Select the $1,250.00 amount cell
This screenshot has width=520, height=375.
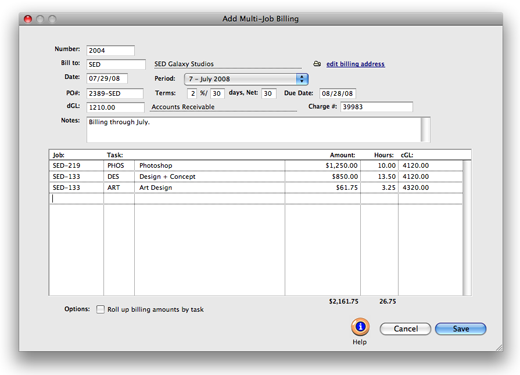pyautogui.click(x=323, y=166)
